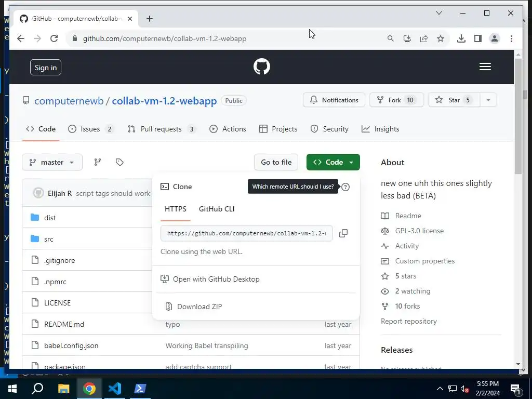Click the search magnifier in address bar
Viewport: 532px width, 399px height.
391,38
